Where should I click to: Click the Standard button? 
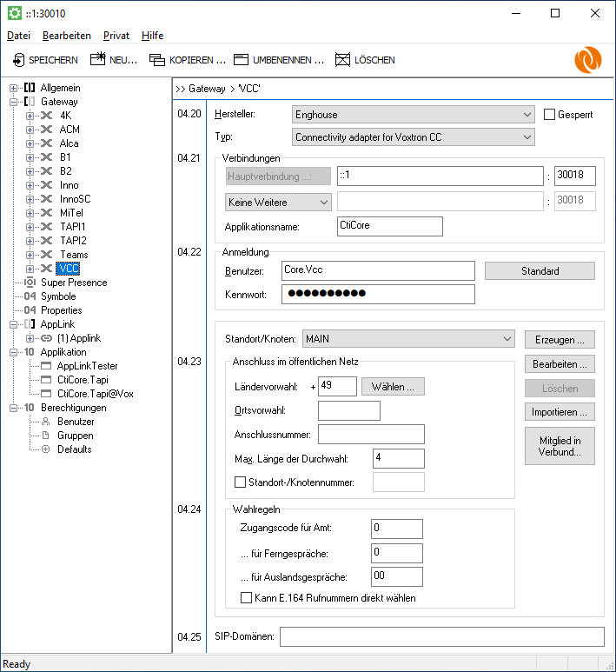click(x=540, y=271)
